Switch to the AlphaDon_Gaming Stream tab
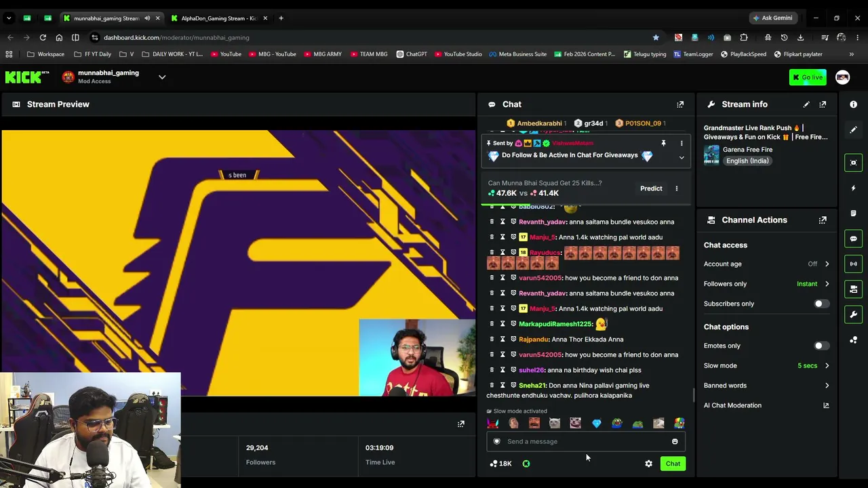This screenshot has height=488, width=868. [x=219, y=18]
